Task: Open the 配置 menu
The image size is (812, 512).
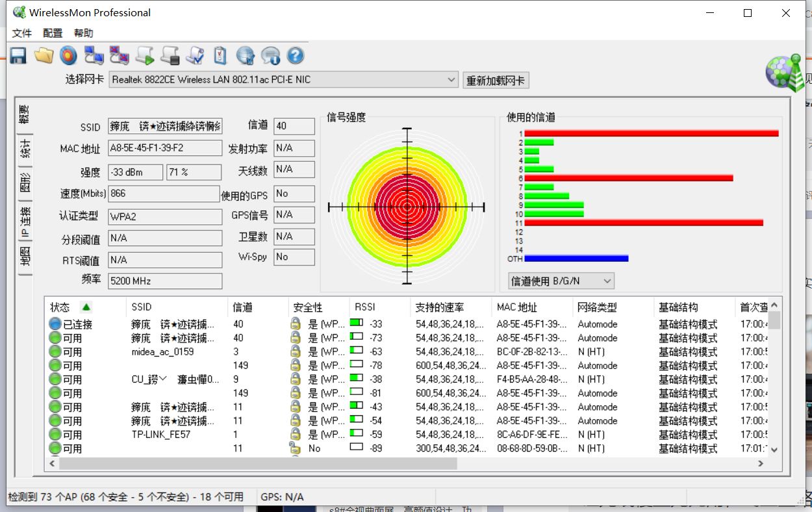Action: (x=53, y=33)
